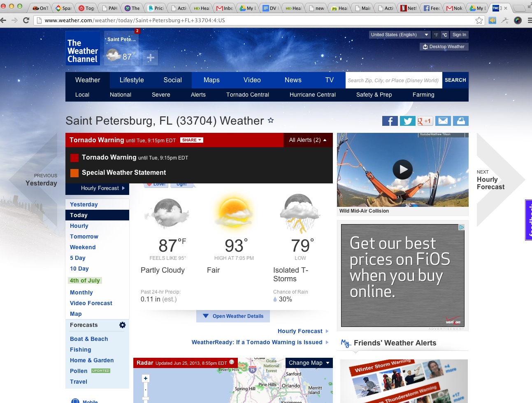Favorite Saint Petersburg with star icon

pyautogui.click(x=271, y=120)
